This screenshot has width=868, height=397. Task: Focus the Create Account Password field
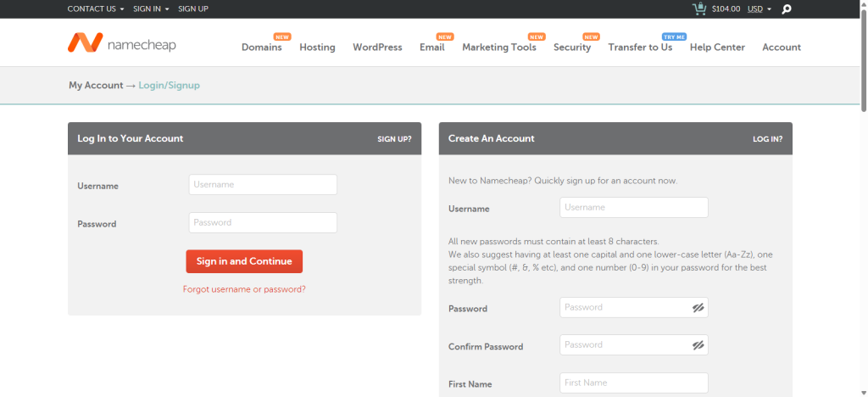pos(634,307)
